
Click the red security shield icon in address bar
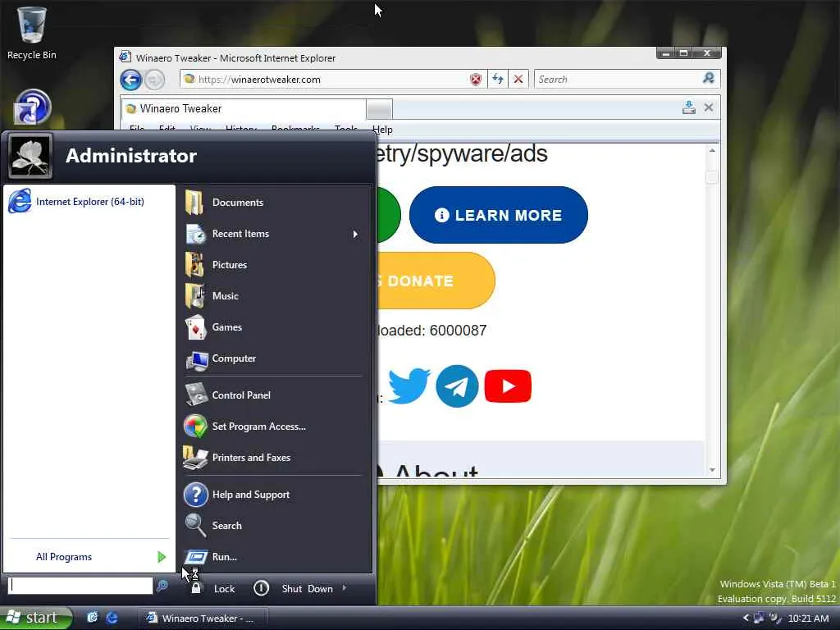(x=476, y=80)
